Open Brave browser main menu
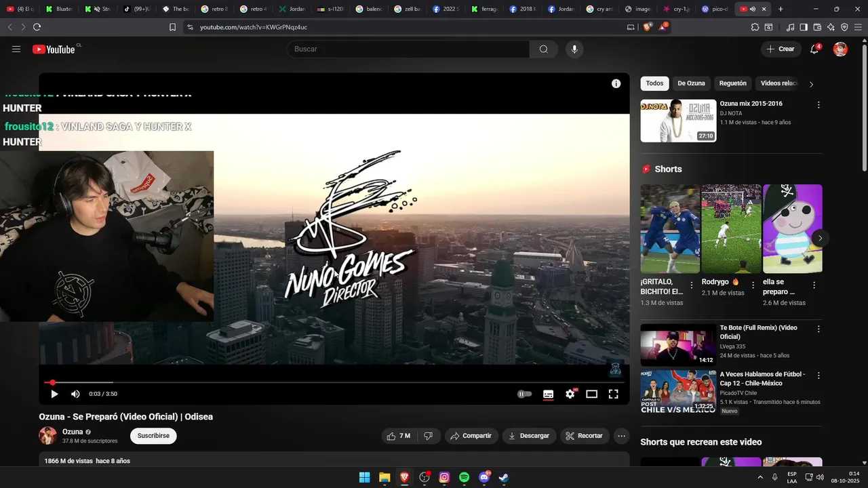The image size is (868, 488). [x=858, y=27]
